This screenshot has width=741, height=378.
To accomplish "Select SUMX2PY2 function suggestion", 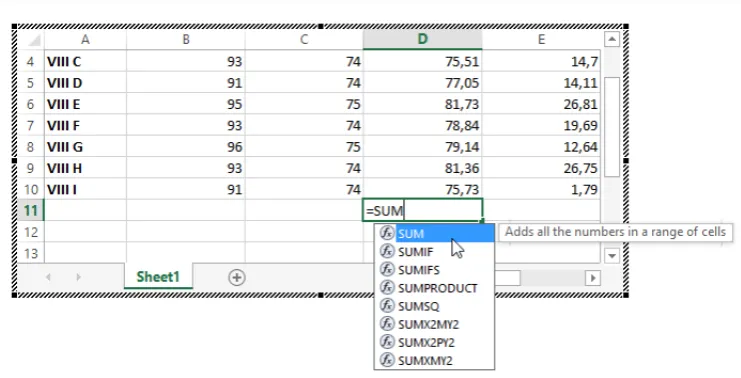I will (x=434, y=342).
